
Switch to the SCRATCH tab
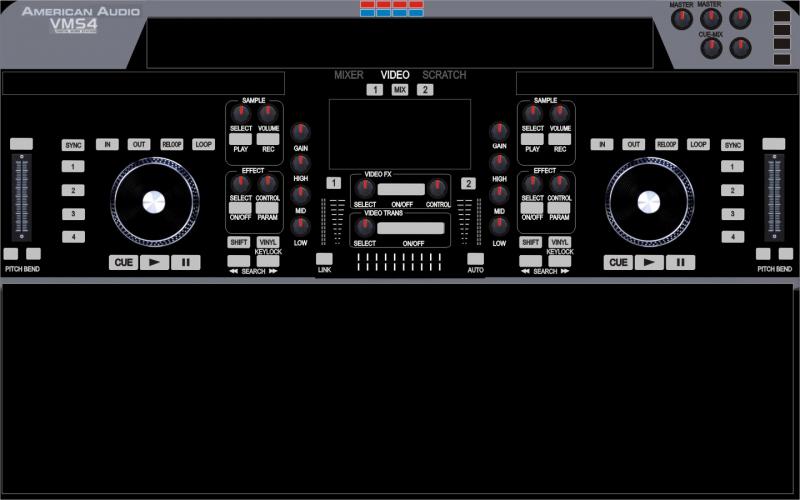coord(444,75)
